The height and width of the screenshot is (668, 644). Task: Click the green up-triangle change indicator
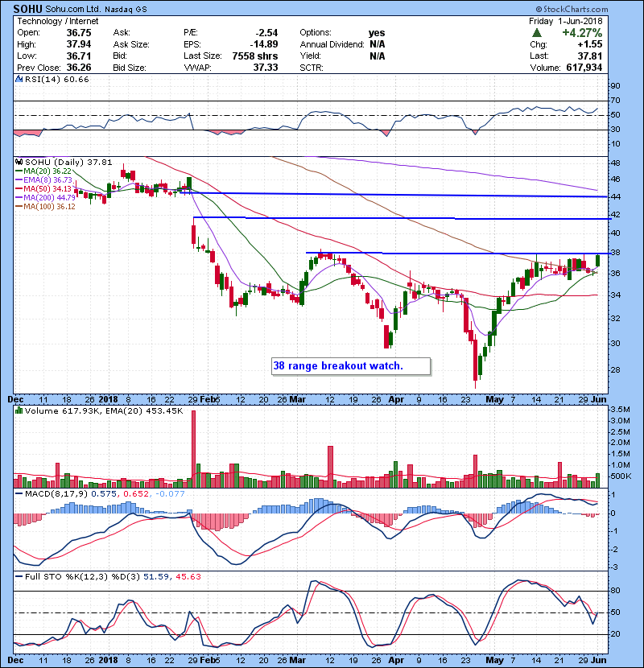[537, 33]
